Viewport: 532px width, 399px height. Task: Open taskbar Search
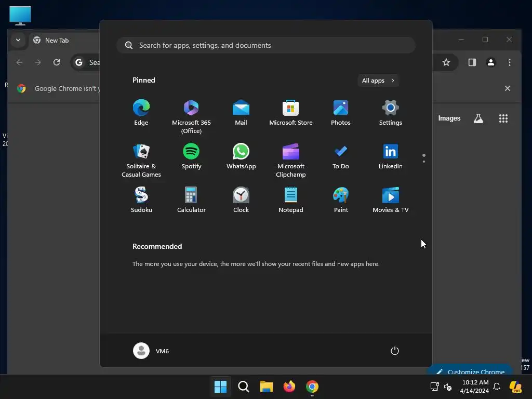(243, 387)
